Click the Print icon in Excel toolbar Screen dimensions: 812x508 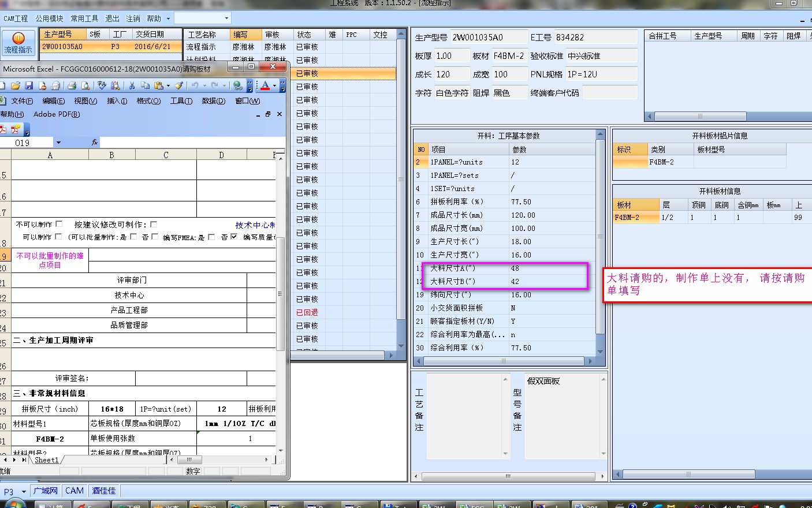pyautogui.click(x=72, y=85)
